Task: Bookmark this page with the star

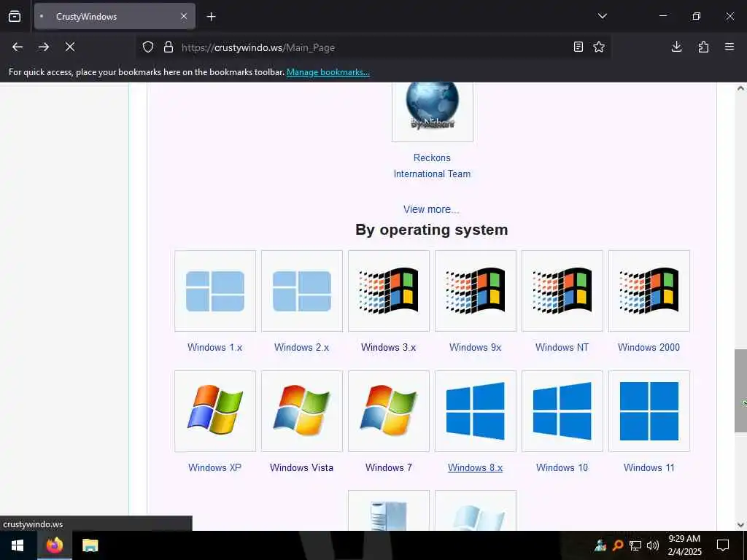Action: [599, 47]
